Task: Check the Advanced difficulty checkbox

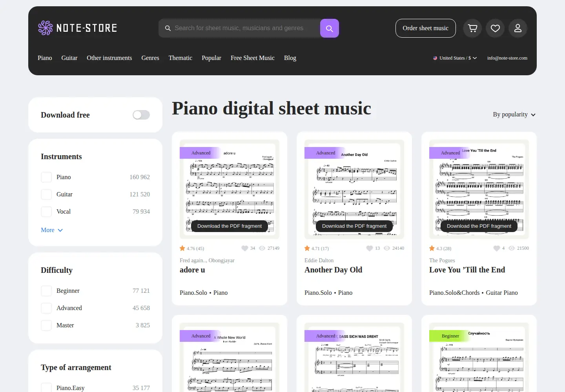Action: point(46,308)
